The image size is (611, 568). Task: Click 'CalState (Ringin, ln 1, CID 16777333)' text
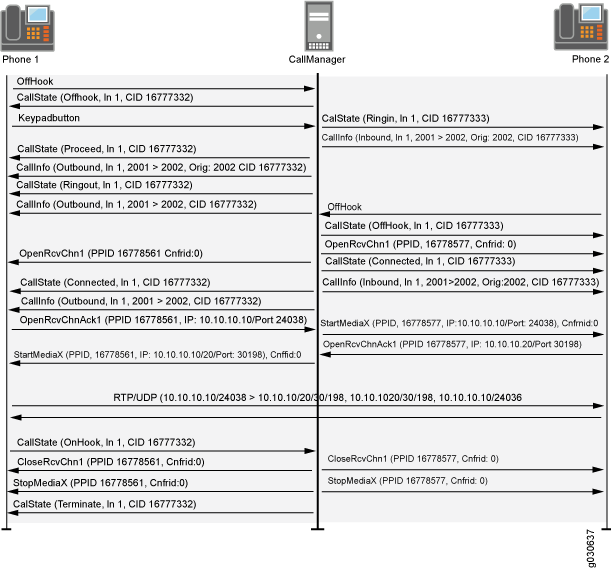pos(405,118)
